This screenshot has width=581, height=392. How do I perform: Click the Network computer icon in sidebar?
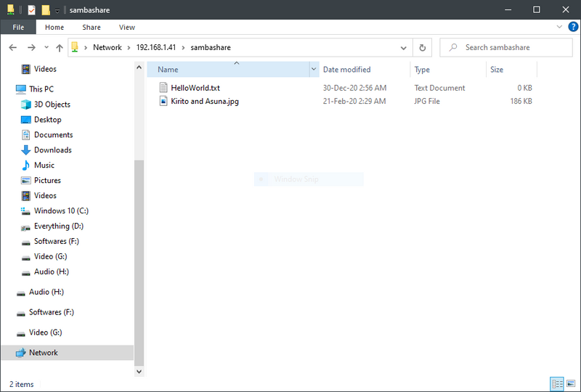21,353
